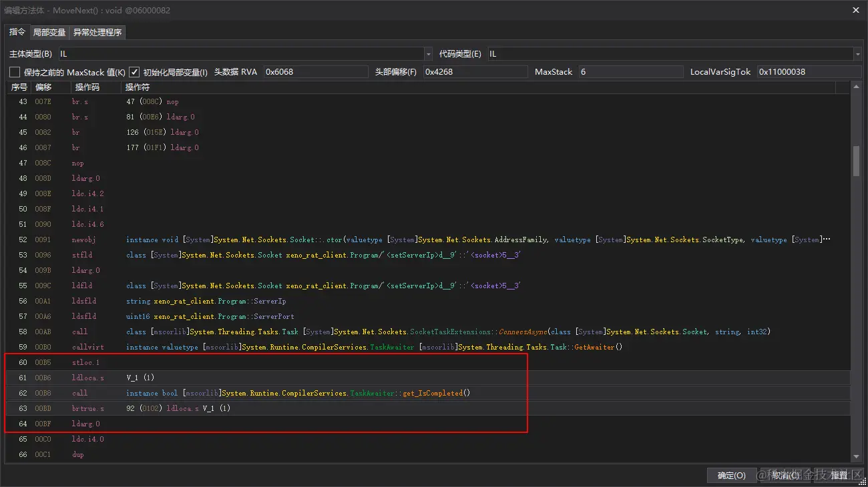Switch to the 指令 tab
The height and width of the screenshot is (487, 868).
pos(17,32)
